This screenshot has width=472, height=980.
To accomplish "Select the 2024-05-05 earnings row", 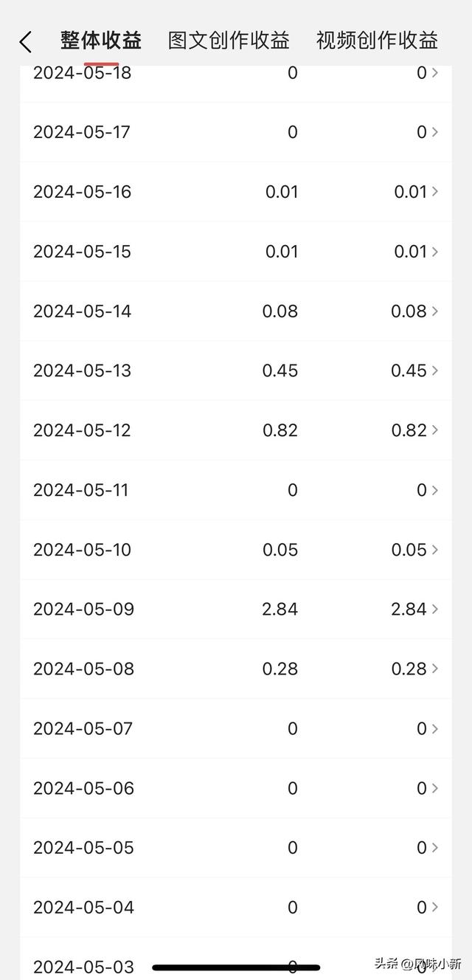I will tap(236, 848).
